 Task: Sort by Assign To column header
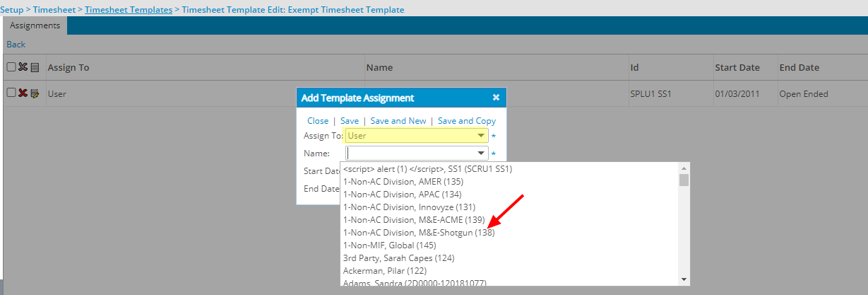pyautogui.click(x=69, y=67)
